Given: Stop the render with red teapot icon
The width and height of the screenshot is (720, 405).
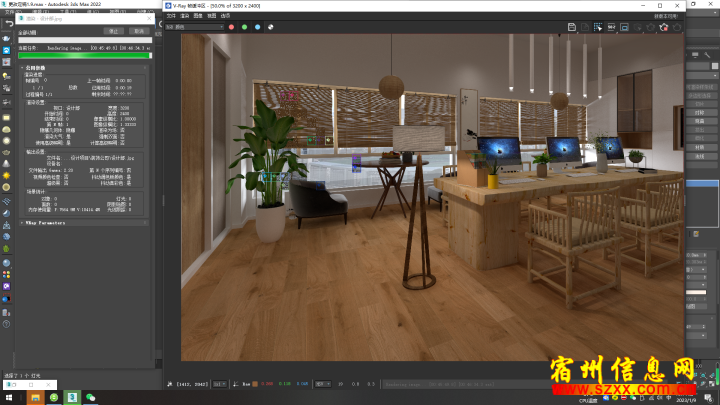Looking at the screenshot, I should pos(664,28).
